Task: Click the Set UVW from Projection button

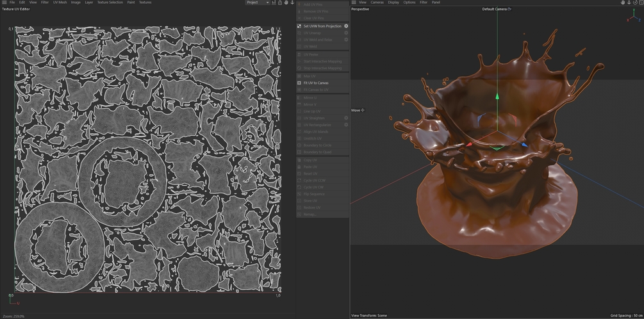Action: point(322,26)
